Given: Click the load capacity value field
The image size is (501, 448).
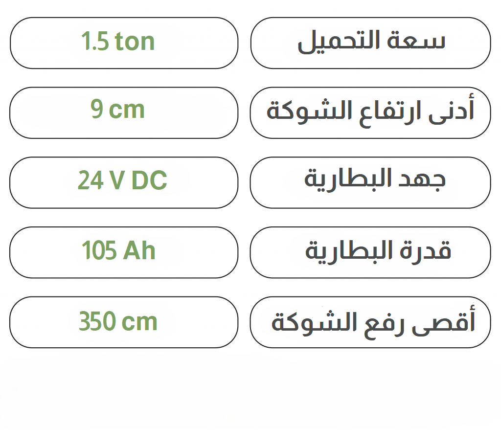Looking at the screenshot, I should point(124,43).
